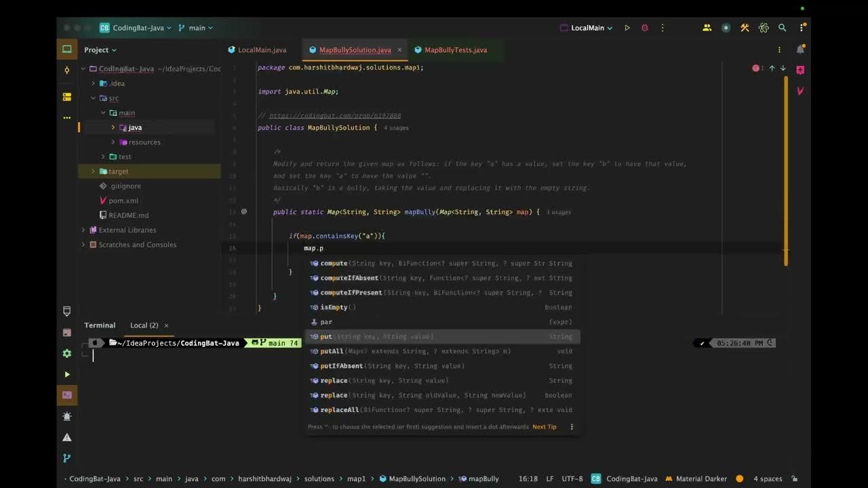Viewport: 868px width, 488px height.
Task: Toggle read-only lock icon in status bar
Action: point(795,479)
